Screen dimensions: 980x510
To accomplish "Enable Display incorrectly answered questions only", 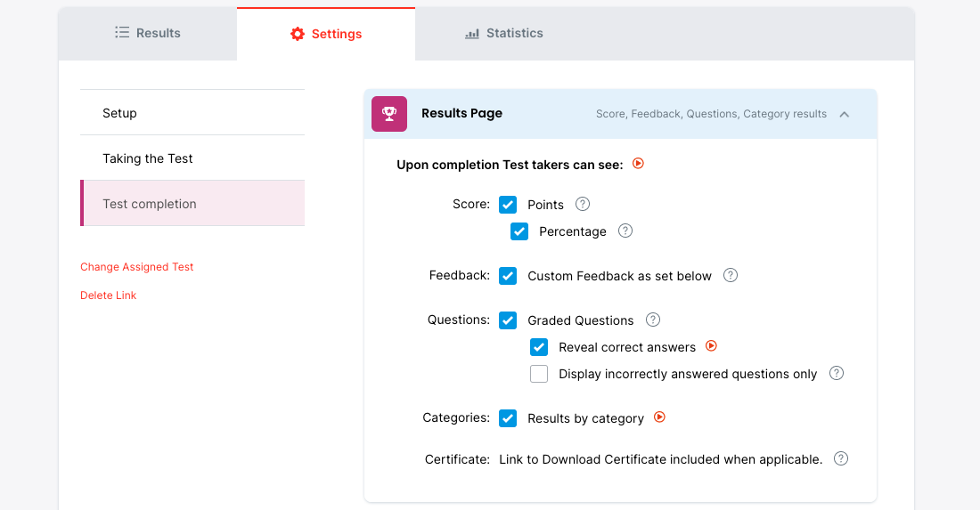I will click(x=539, y=374).
